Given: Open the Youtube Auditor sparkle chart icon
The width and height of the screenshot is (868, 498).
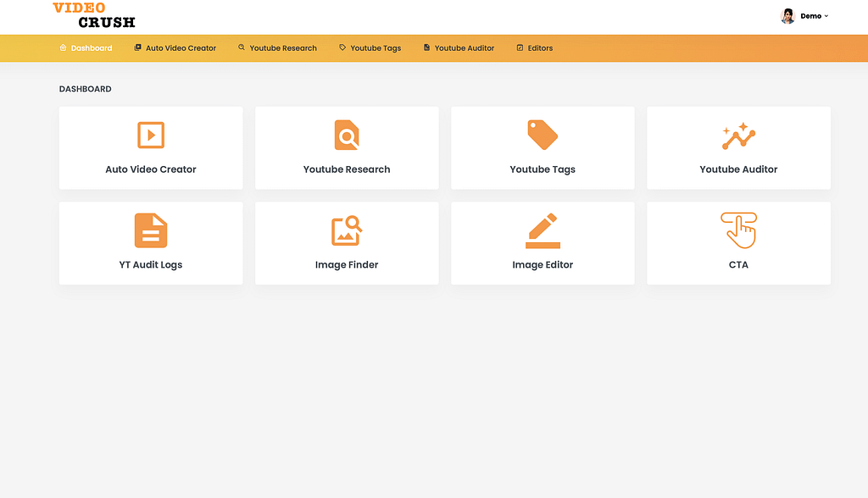Looking at the screenshot, I should coord(738,136).
